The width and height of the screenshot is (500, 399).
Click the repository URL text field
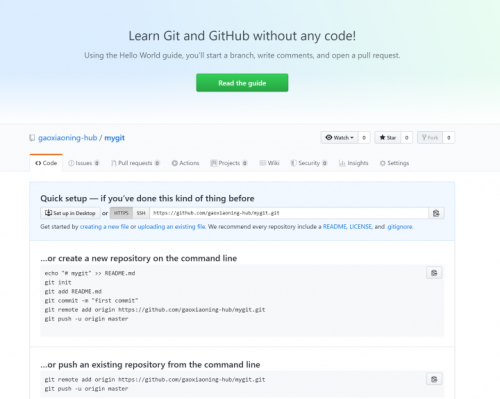[x=289, y=213]
